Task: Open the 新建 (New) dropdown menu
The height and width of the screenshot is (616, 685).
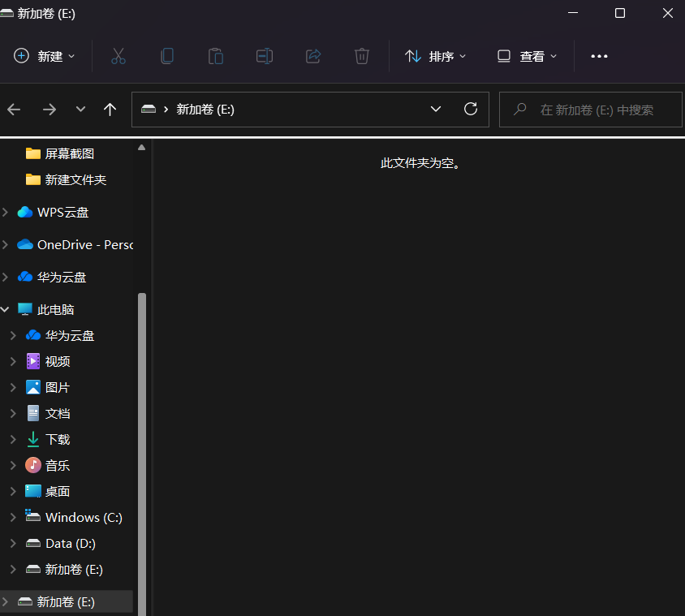Action: point(45,56)
